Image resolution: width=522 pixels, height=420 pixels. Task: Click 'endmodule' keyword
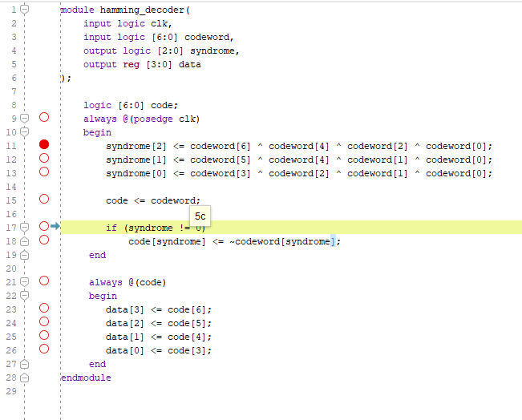point(86,378)
